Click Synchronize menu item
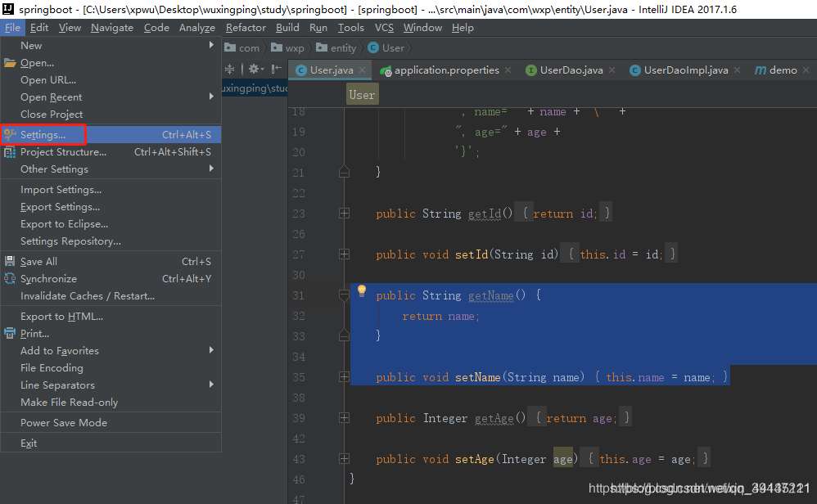Image resolution: width=817 pixels, height=504 pixels. point(111,278)
